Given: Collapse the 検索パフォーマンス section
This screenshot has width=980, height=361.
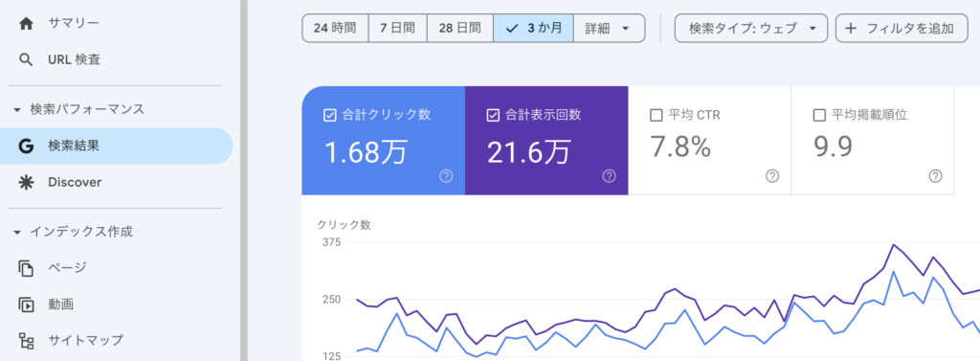Looking at the screenshot, I should click(17, 110).
